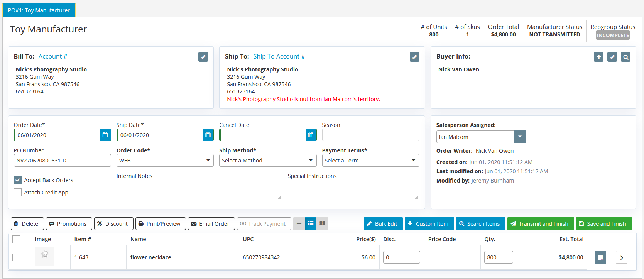
Task: Click 'Jeremy Burnham' in Modified by
Action: point(493,181)
